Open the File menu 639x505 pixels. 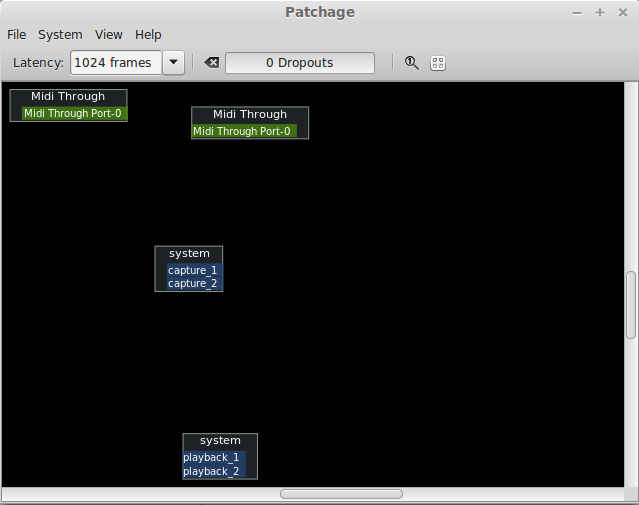(17, 35)
